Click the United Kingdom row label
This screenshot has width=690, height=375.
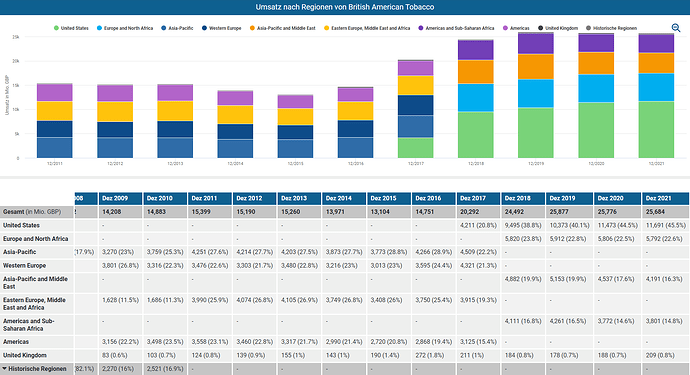coord(25,355)
